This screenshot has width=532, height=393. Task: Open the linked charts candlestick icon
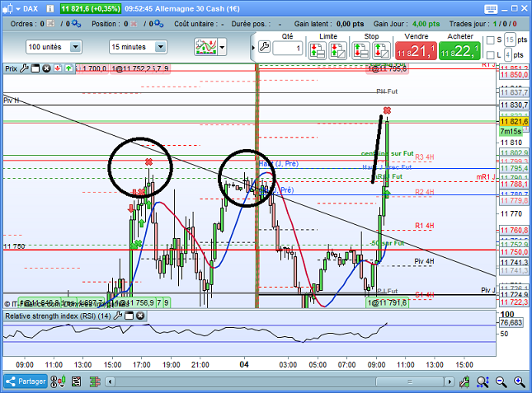58,381
